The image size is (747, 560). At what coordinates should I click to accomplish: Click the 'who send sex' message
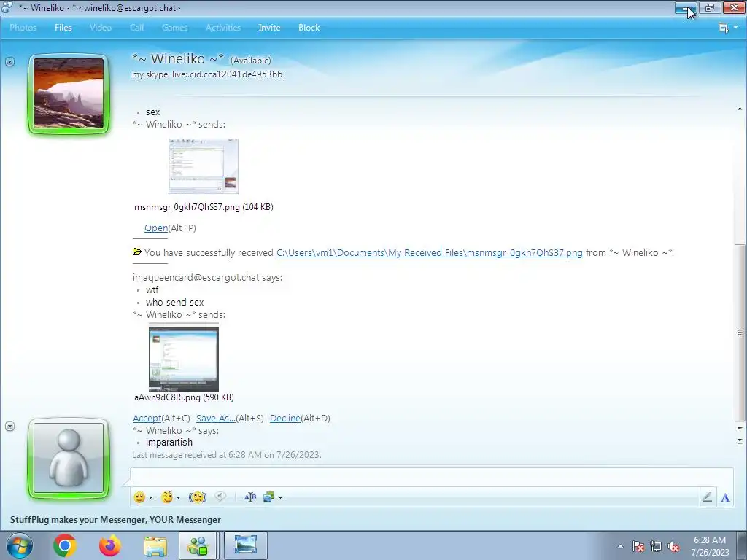coord(174,302)
